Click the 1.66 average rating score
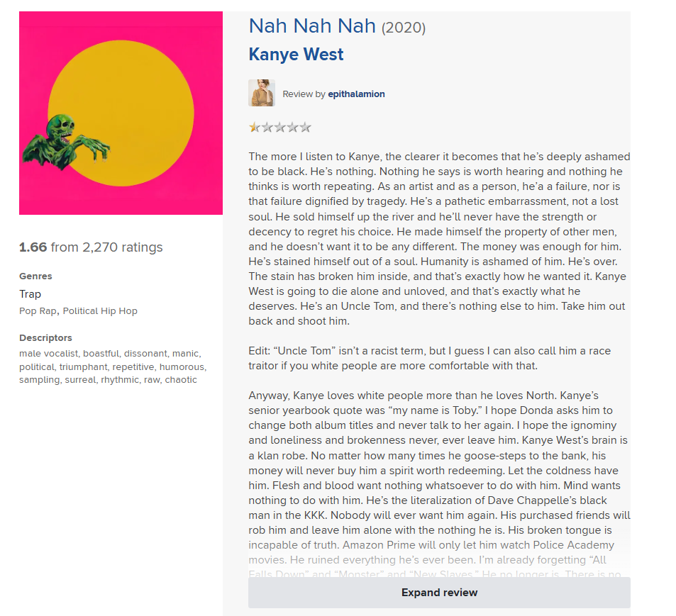 coord(33,247)
